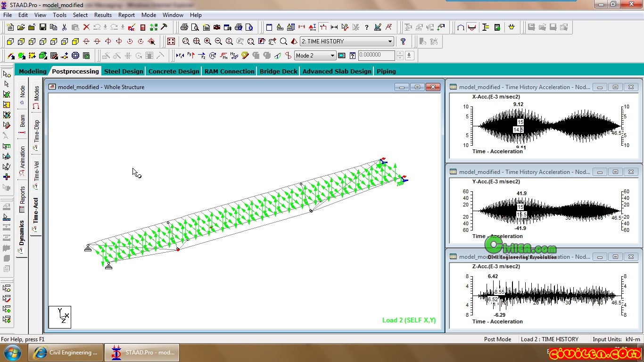
Task: Click the first yellow cube view icon
Action: click(10, 41)
